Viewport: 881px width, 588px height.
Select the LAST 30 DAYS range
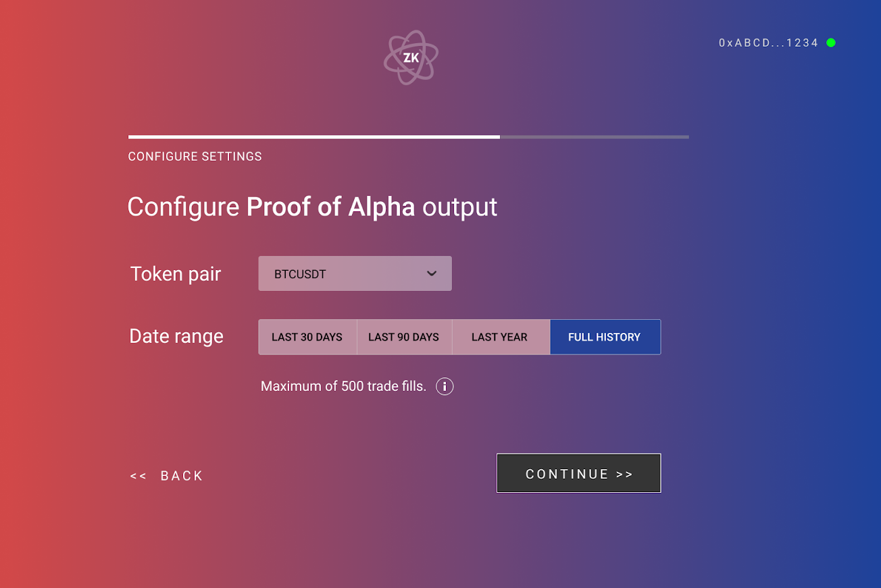307,337
